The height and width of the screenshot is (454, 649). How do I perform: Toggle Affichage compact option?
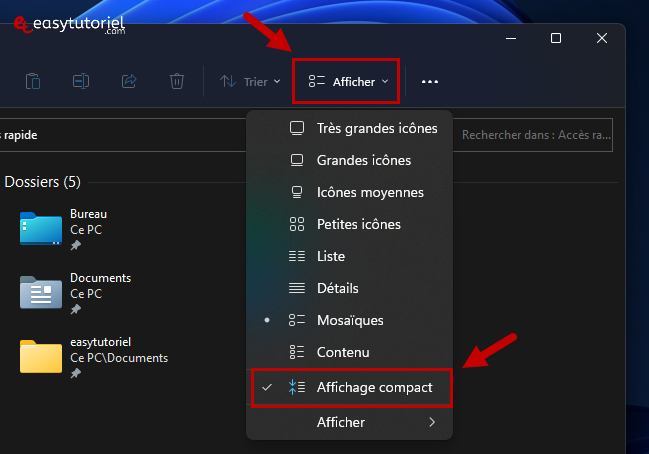click(351, 387)
